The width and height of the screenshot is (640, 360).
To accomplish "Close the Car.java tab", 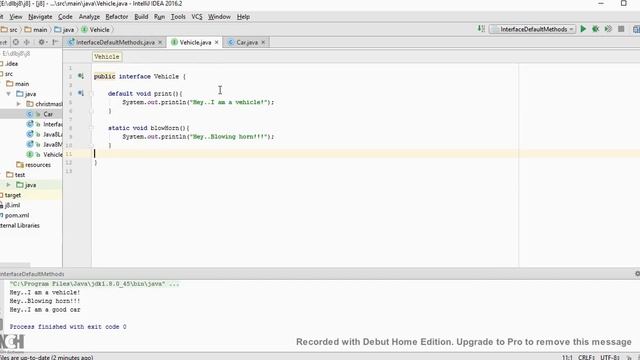I will coord(263,42).
